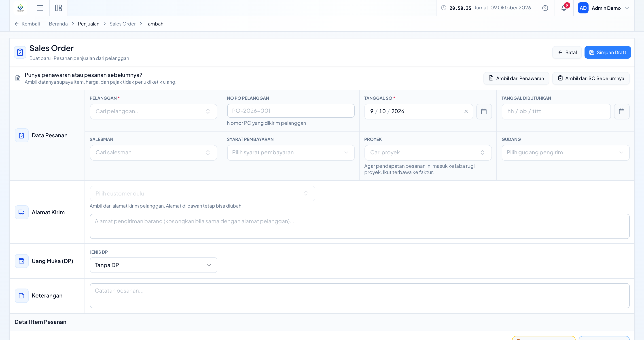644x340 pixels.
Task: Go to Beranda breadcrumb
Action: [58, 24]
